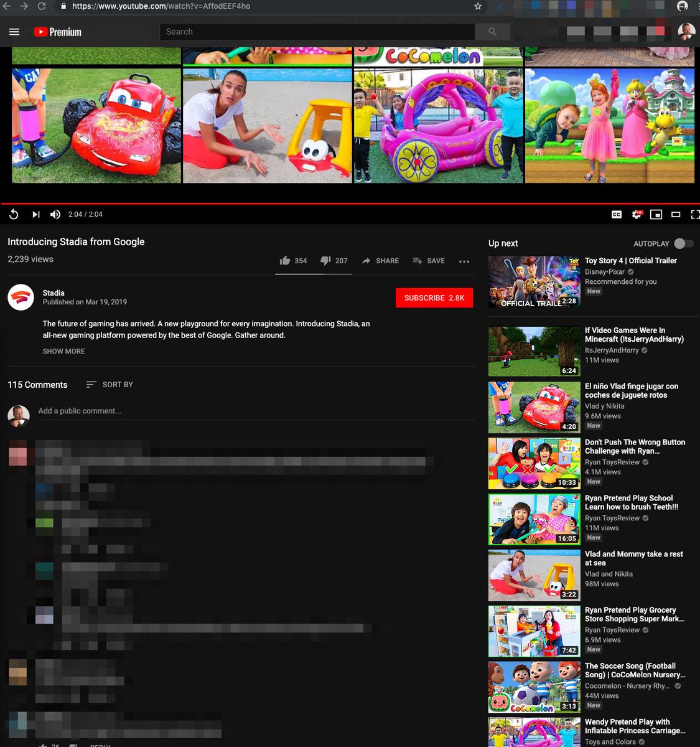This screenshot has height=747, width=700.
Task: Enable theater mode view
Action: point(676,214)
